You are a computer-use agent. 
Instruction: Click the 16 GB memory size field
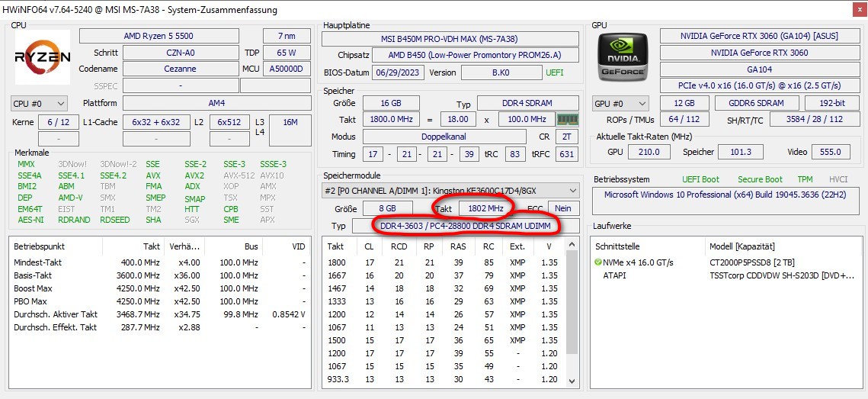(x=391, y=103)
